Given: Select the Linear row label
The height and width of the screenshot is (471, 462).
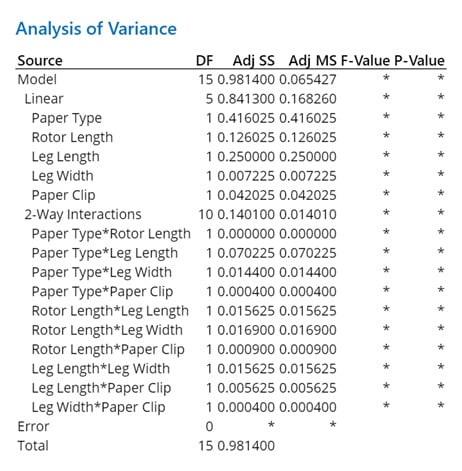Looking at the screenshot, I should coord(44,99).
